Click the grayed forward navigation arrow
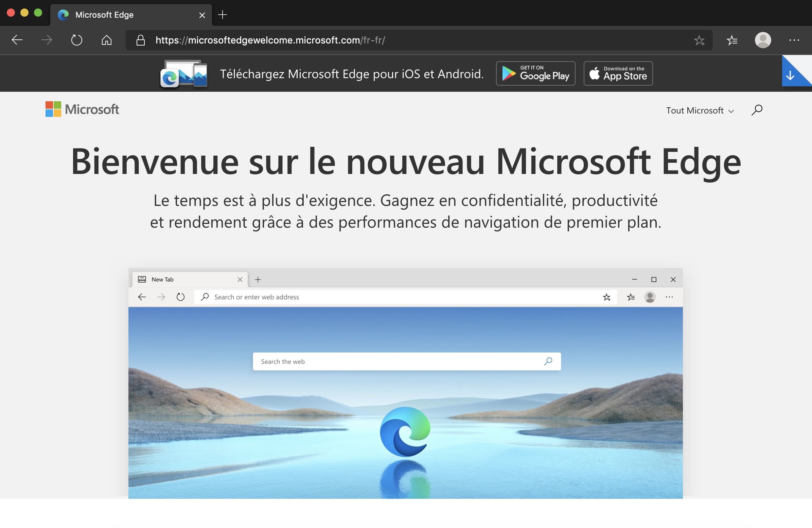 [47, 40]
